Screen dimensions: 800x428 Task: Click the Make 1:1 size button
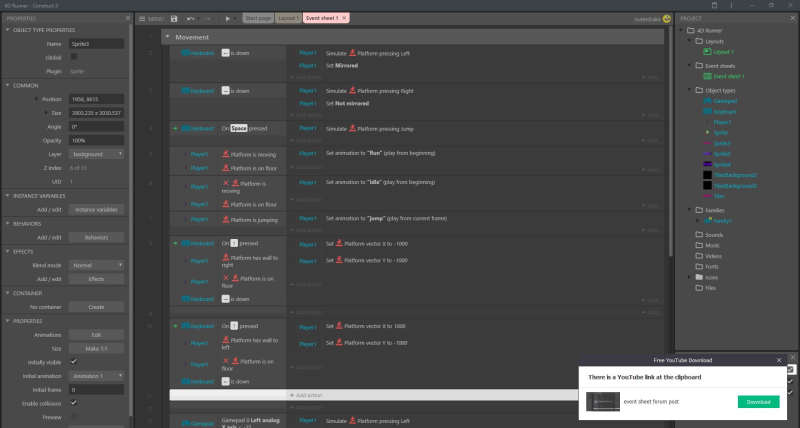click(x=96, y=349)
